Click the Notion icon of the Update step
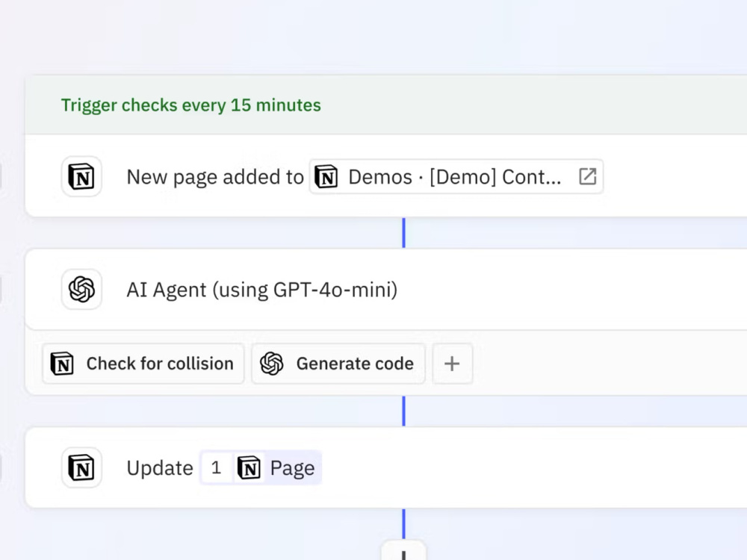Screen dimensions: 747x560 [x=81, y=467]
